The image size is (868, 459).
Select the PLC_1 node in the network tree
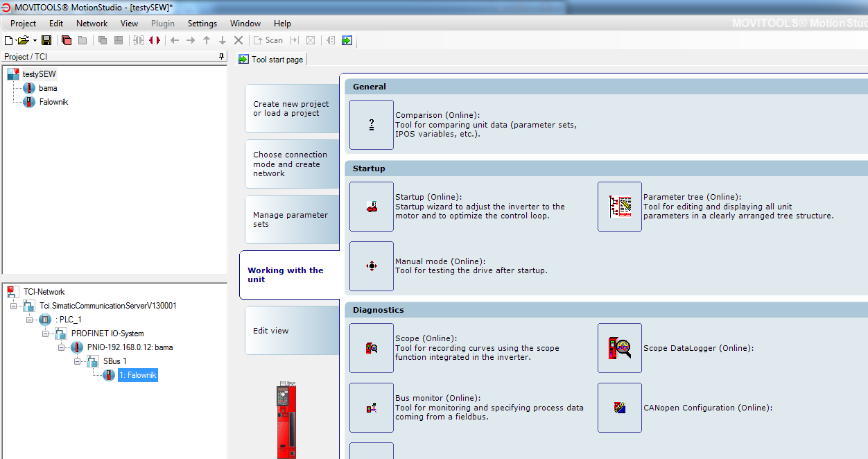point(69,320)
